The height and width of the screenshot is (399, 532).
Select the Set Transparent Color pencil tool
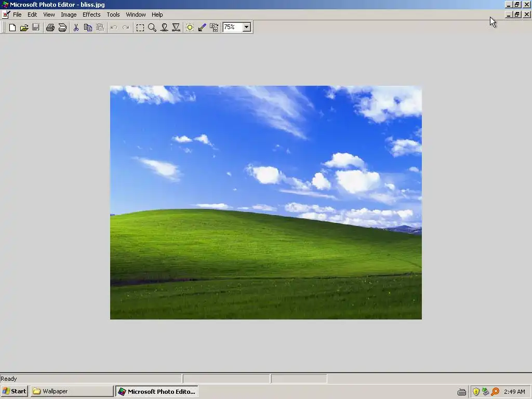202,28
